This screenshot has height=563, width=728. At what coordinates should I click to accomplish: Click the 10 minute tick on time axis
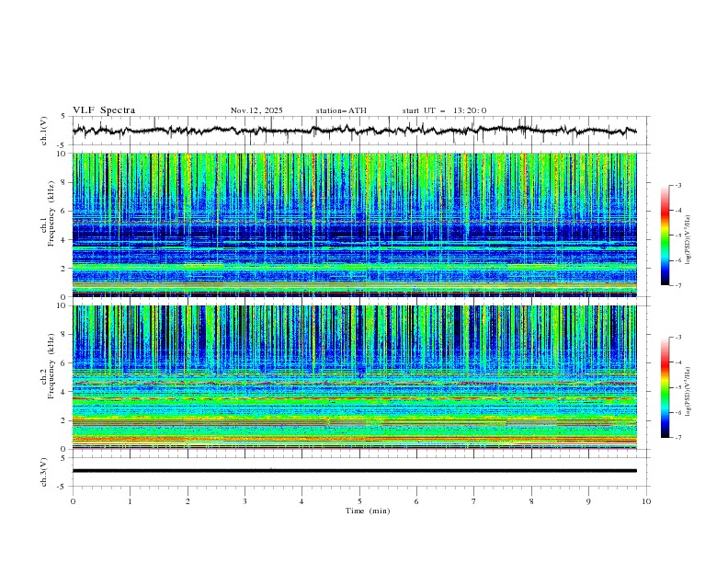[646, 501]
